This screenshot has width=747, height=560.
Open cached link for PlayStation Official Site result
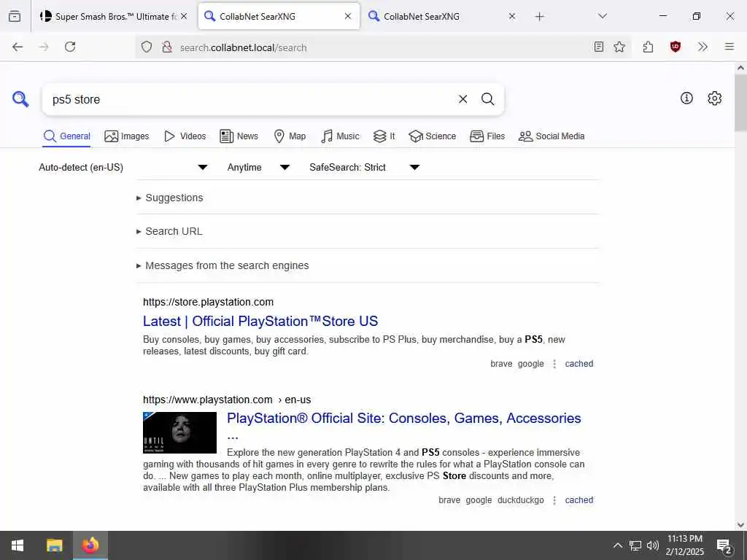pos(578,500)
